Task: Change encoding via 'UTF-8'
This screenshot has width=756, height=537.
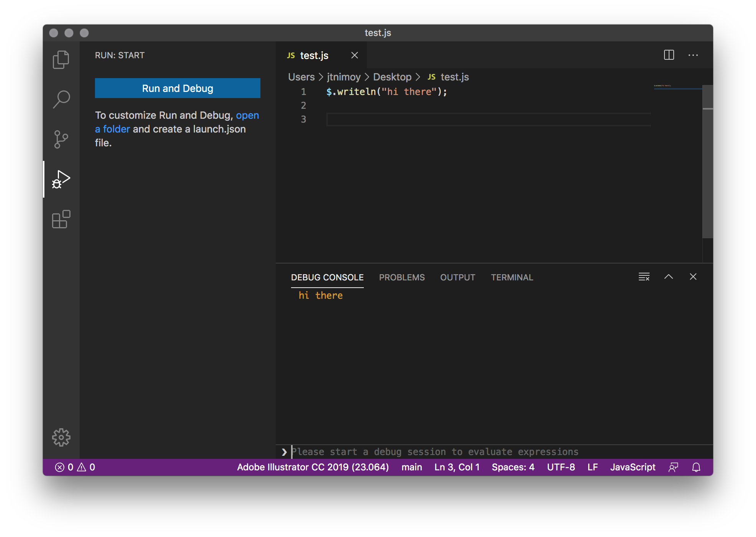Action: 561,467
